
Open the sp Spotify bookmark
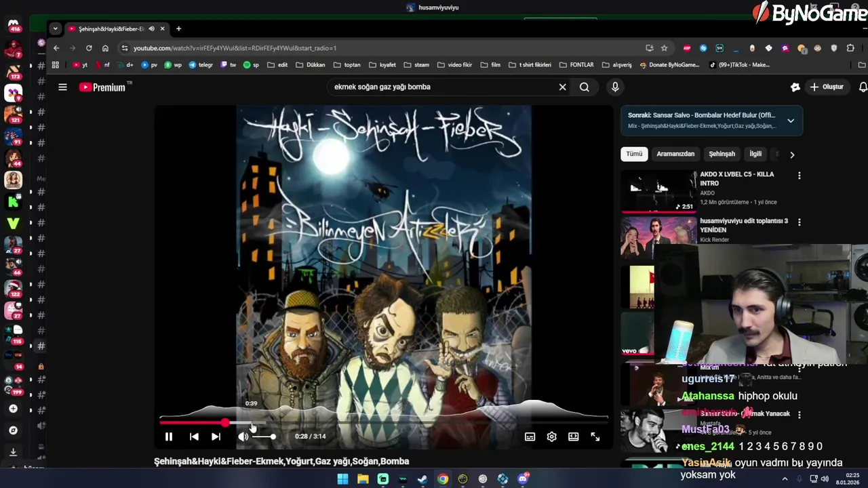pyautogui.click(x=251, y=65)
